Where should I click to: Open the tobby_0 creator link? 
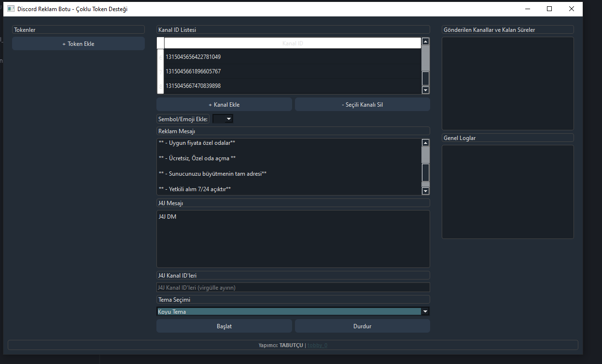coord(317,345)
